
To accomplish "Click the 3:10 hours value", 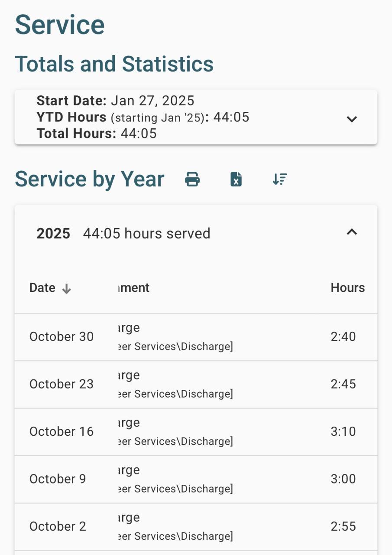I will pyautogui.click(x=343, y=431).
